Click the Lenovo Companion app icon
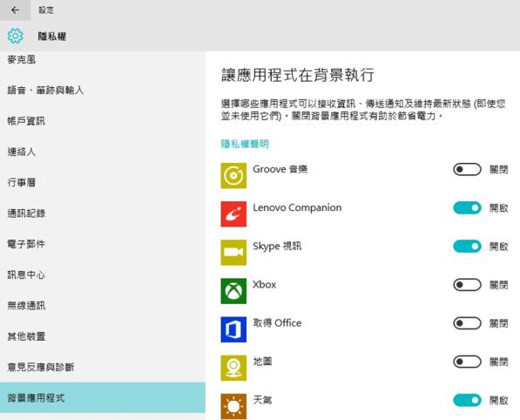Screen dimensions: 520x420 [x=233, y=214]
